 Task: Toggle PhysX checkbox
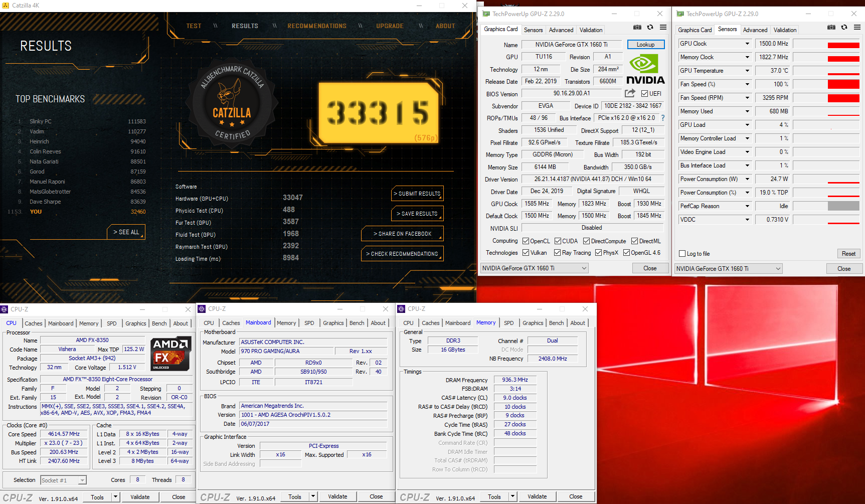point(598,253)
